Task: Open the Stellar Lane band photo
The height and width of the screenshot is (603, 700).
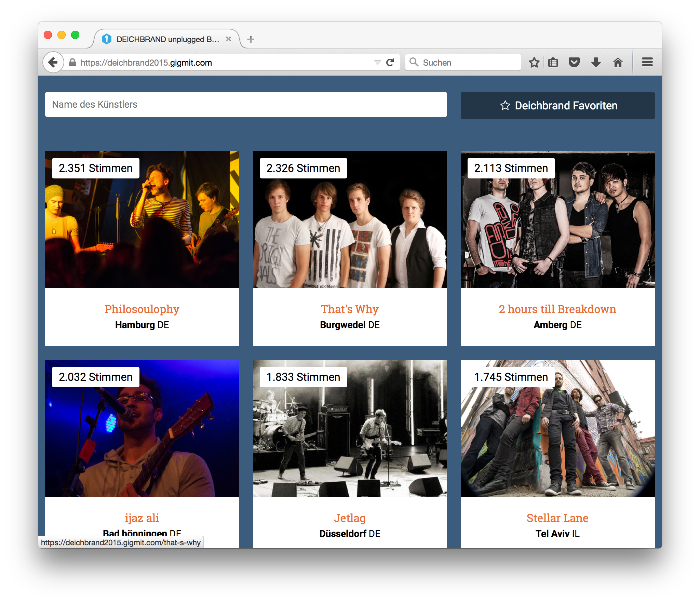Action: (558, 428)
